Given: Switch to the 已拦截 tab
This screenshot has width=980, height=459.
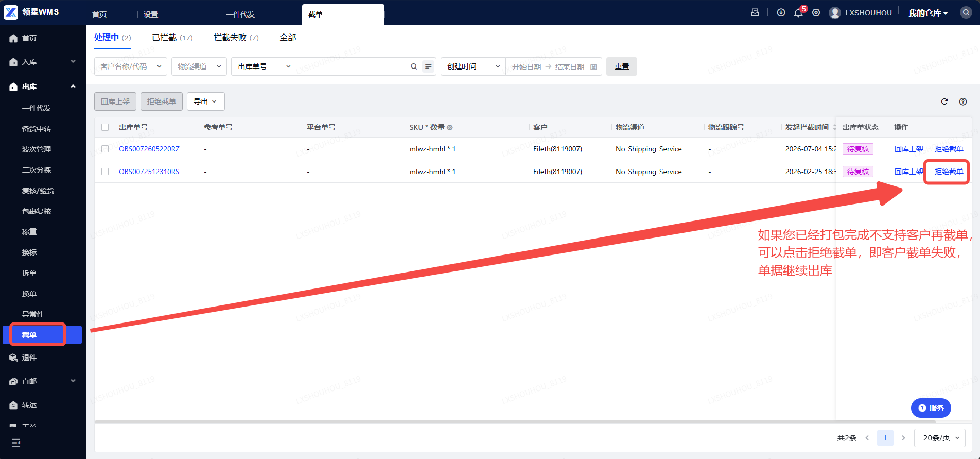Looking at the screenshot, I should [172, 38].
